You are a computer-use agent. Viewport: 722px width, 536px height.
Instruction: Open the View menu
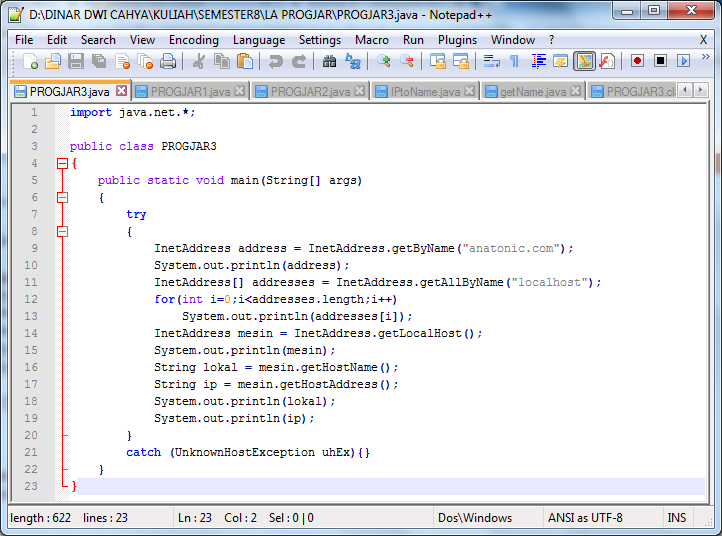click(142, 40)
